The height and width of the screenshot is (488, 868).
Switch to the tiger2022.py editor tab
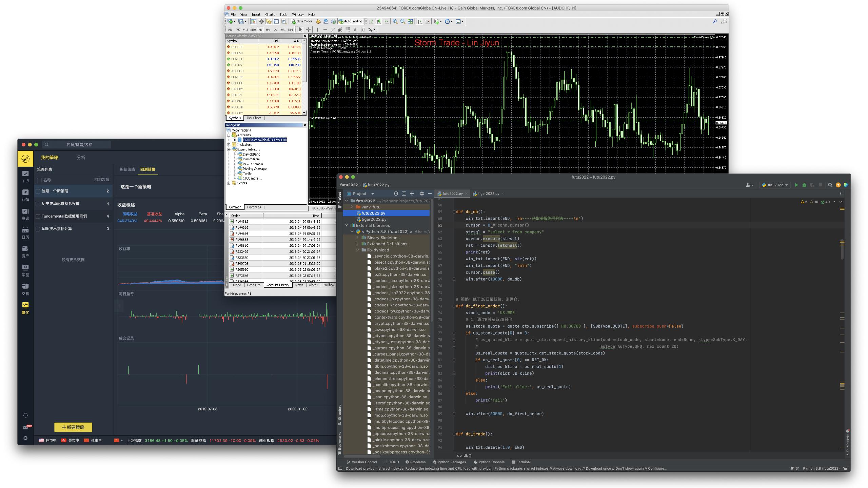point(488,194)
